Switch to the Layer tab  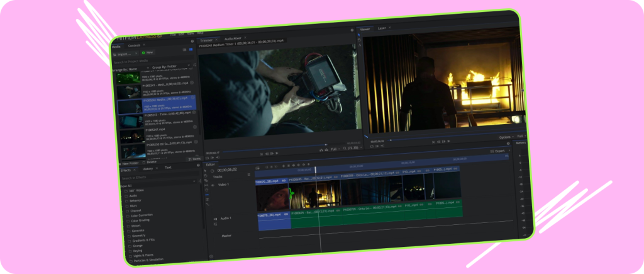(x=382, y=28)
